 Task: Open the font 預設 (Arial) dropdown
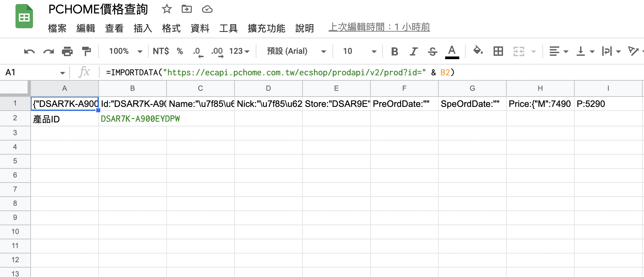(x=296, y=51)
